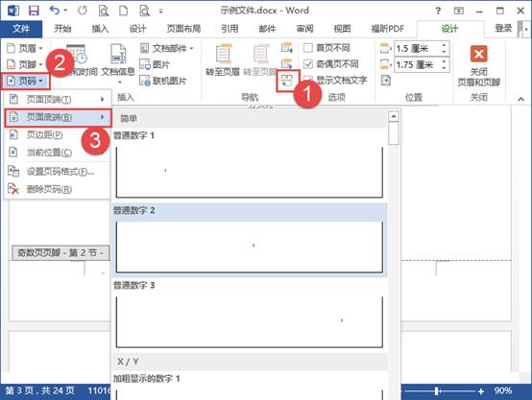Click the Next section navigation icon

287,63
